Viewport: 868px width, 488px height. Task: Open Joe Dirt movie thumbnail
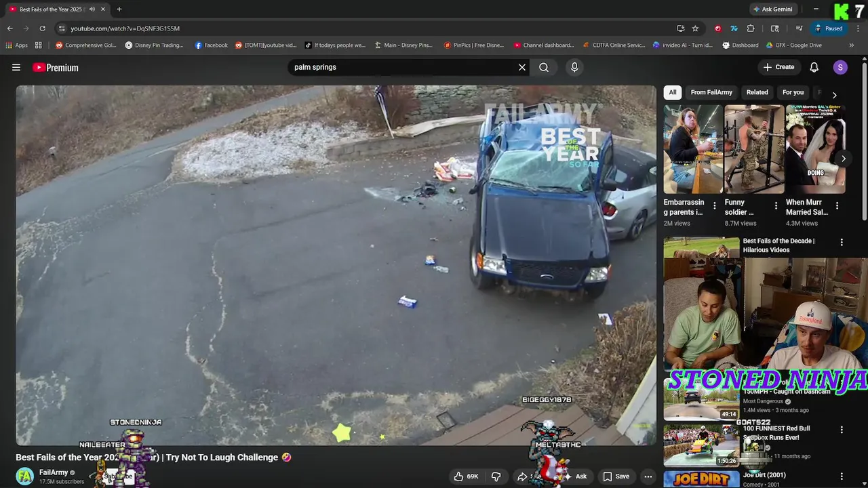701,479
